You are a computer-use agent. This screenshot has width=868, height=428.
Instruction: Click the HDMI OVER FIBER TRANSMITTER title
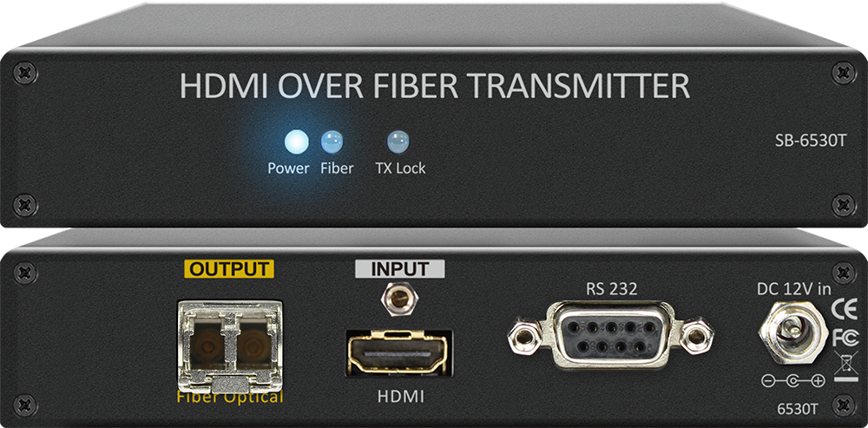click(x=435, y=87)
